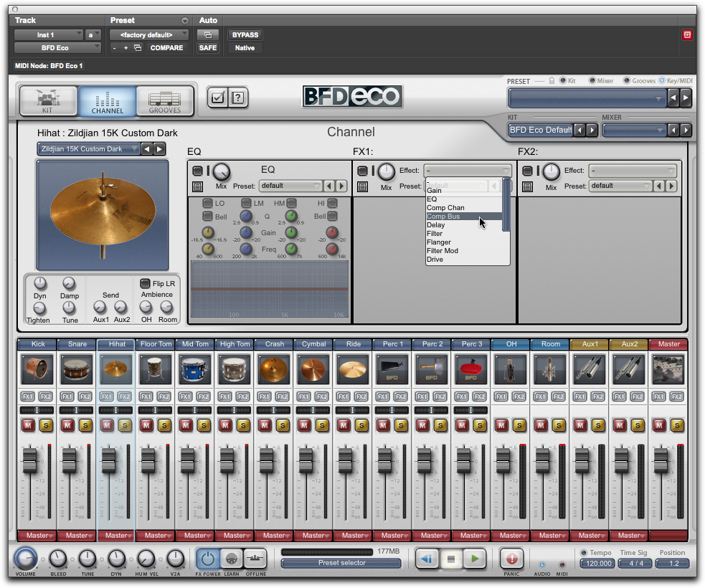The height and width of the screenshot is (588, 705).
Task: Select the Perc 3 channel thumbnail
Action: coord(470,369)
